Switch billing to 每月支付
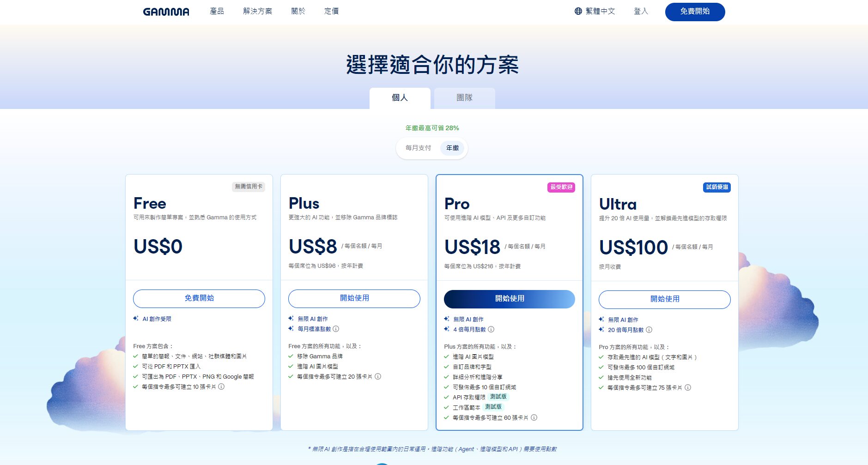 (x=418, y=148)
